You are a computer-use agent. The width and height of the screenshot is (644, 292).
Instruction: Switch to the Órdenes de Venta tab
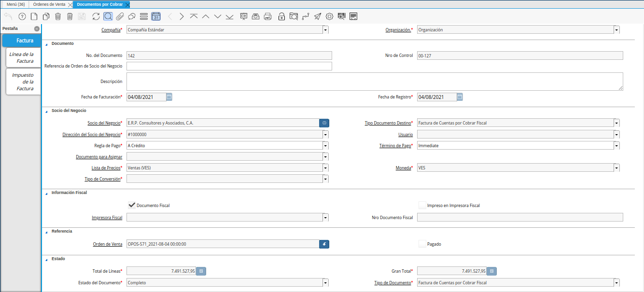[x=49, y=4]
